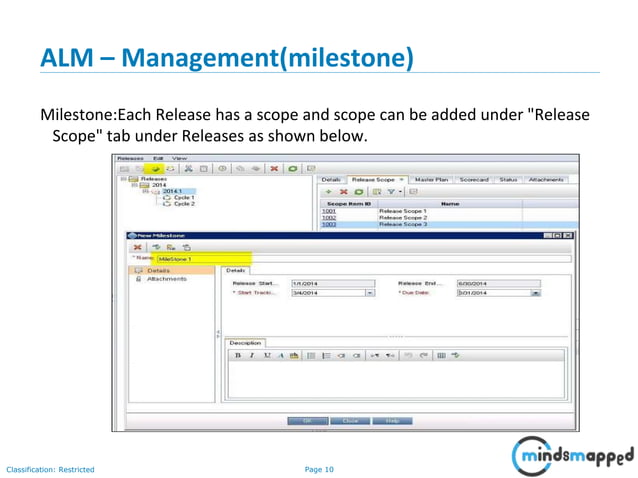Image resolution: width=638 pixels, height=478 pixels.
Task: Click the red X icon in New Milestone toolbar
Action: point(138,247)
